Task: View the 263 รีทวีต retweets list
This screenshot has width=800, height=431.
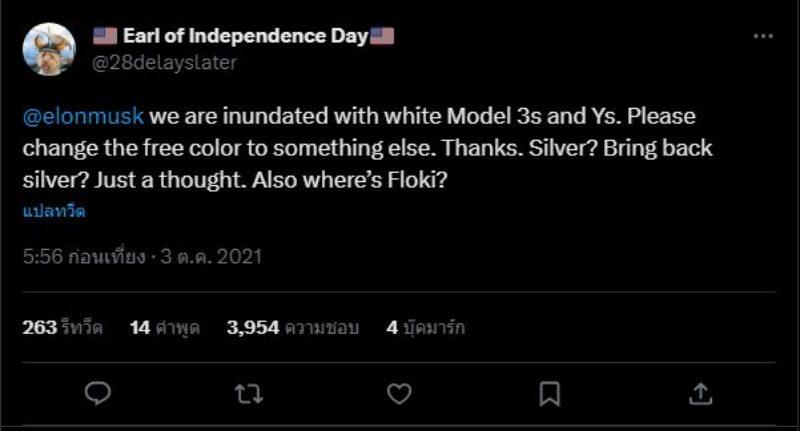Action: coord(62,327)
